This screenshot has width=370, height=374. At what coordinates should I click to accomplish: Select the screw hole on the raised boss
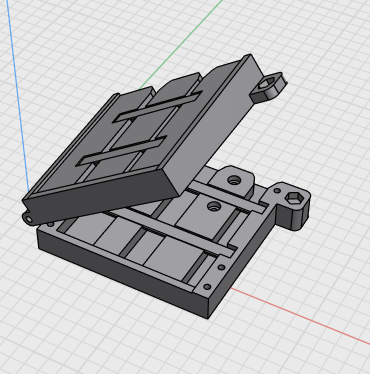tap(234, 180)
